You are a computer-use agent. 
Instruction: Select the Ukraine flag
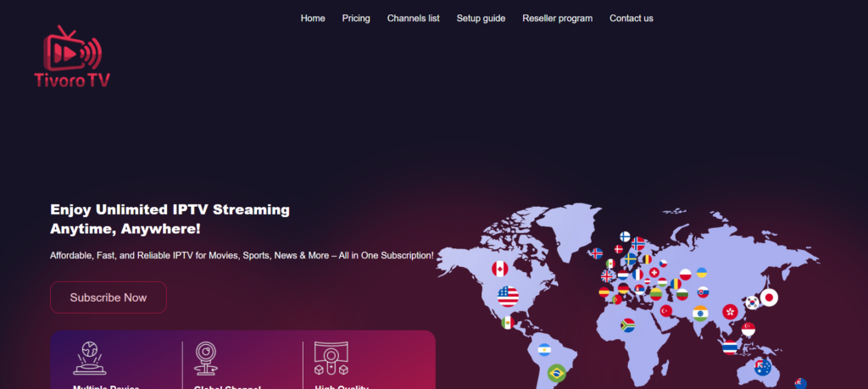coord(701,273)
